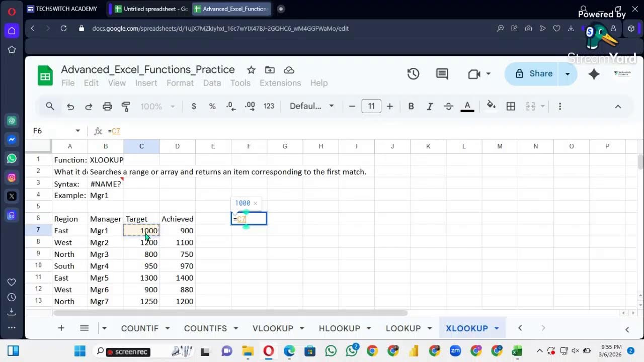The image size is (644, 362).
Task: Switch to Untitled spreadsheet browser tab
Action: point(151,9)
